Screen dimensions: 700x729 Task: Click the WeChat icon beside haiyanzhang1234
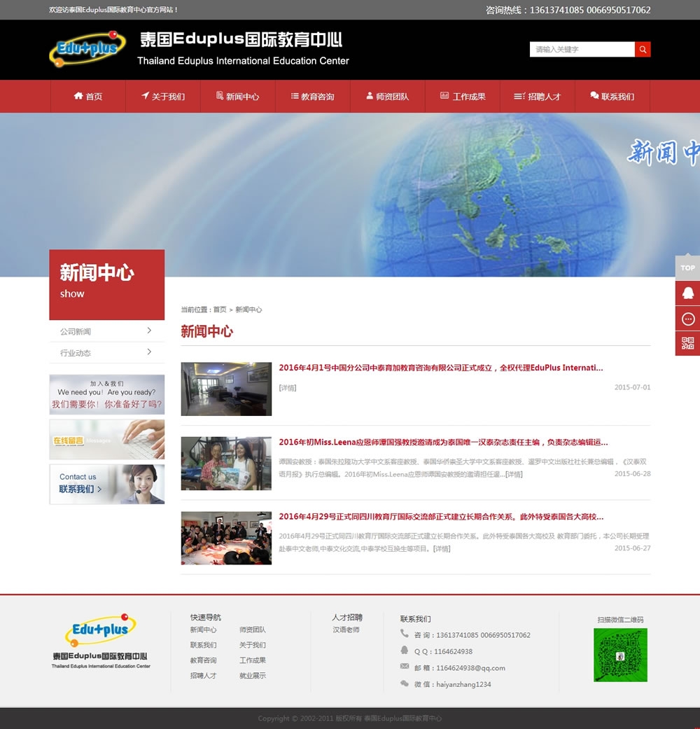coord(404,685)
